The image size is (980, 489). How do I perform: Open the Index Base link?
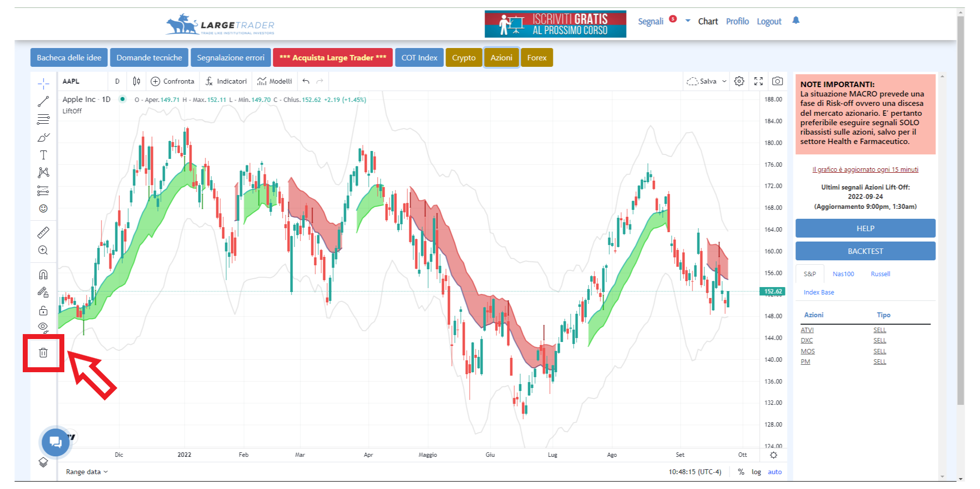click(x=819, y=292)
